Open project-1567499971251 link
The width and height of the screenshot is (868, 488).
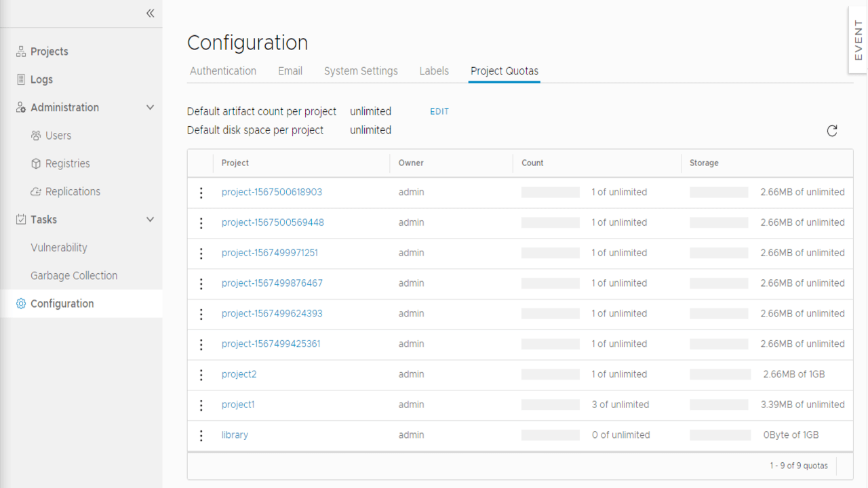coord(269,253)
